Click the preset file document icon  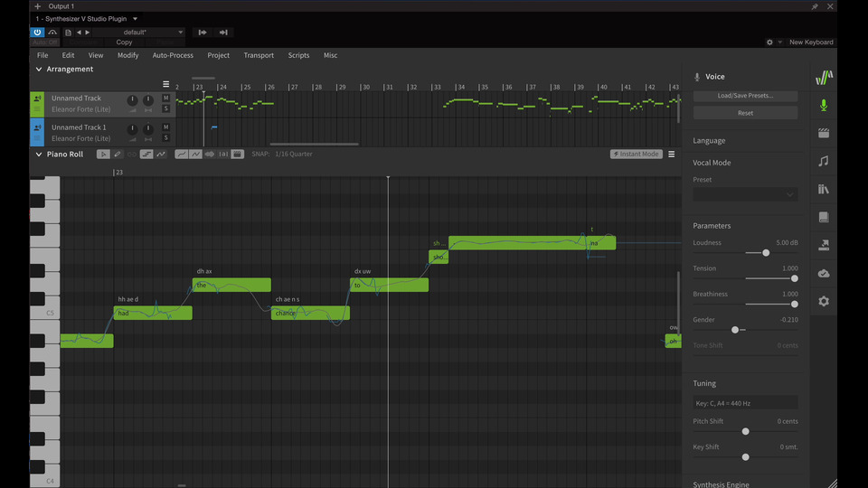pyautogui.click(x=68, y=33)
